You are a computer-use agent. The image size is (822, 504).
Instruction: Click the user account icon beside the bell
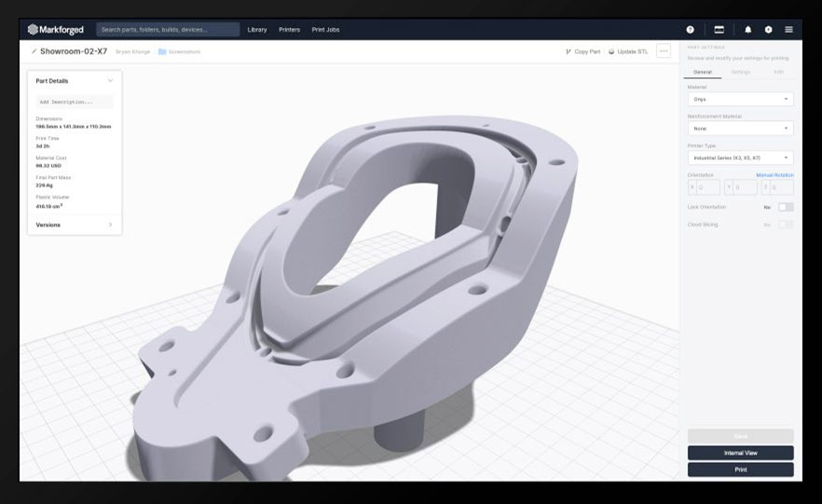pos(768,30)
